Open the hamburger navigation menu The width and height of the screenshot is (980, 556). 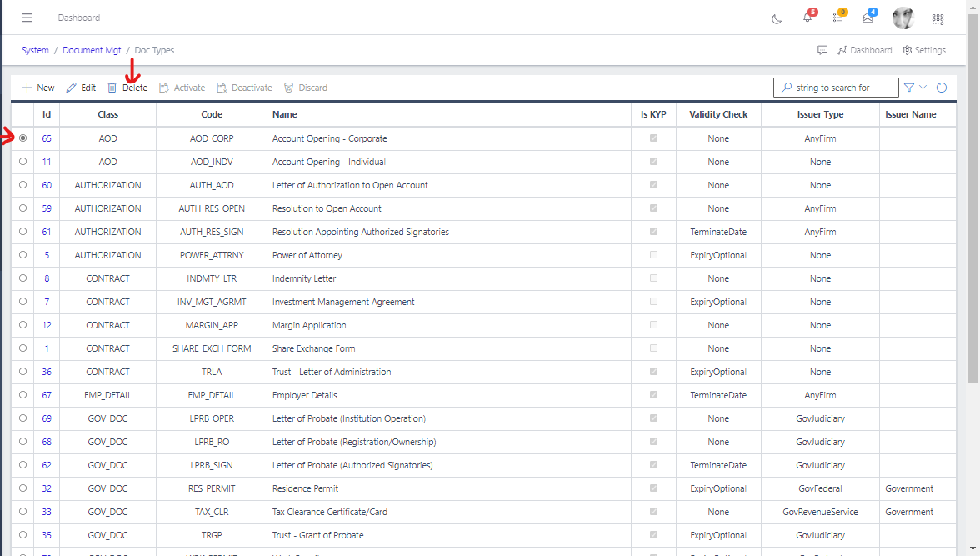tap(27, 18)
